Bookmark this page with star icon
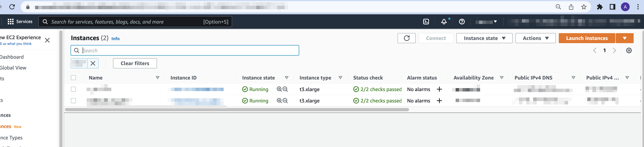This screenshot has height=147, width=644. tap(584, 7)
